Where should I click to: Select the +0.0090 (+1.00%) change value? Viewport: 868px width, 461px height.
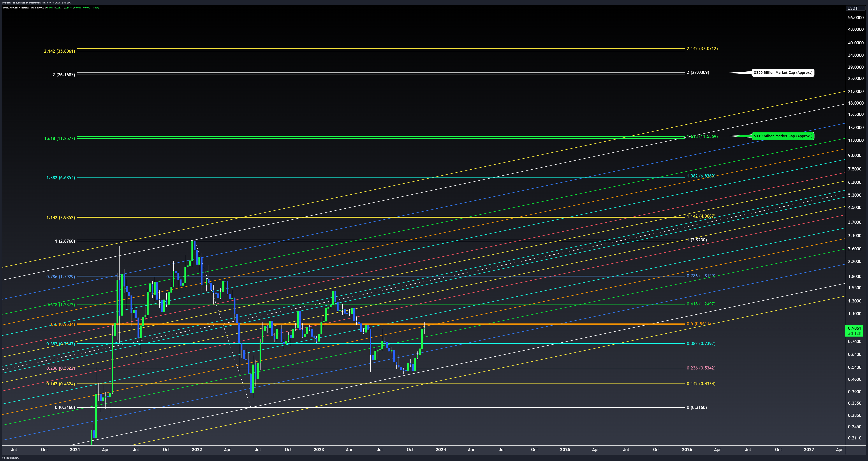[x=91, y=8]
